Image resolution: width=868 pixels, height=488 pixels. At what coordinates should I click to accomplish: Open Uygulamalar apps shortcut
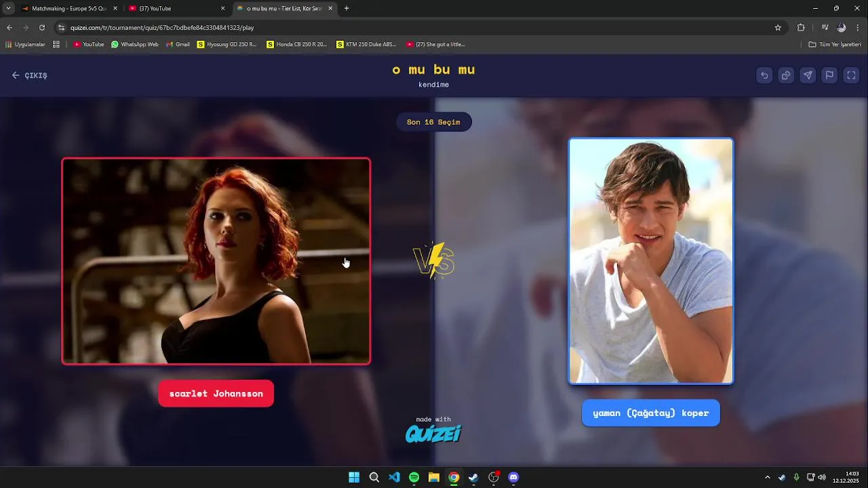tap(25, 44)
